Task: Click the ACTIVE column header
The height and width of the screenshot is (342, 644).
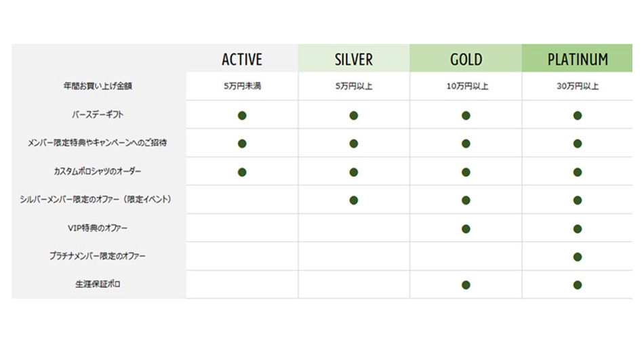Action: [242, 60]
